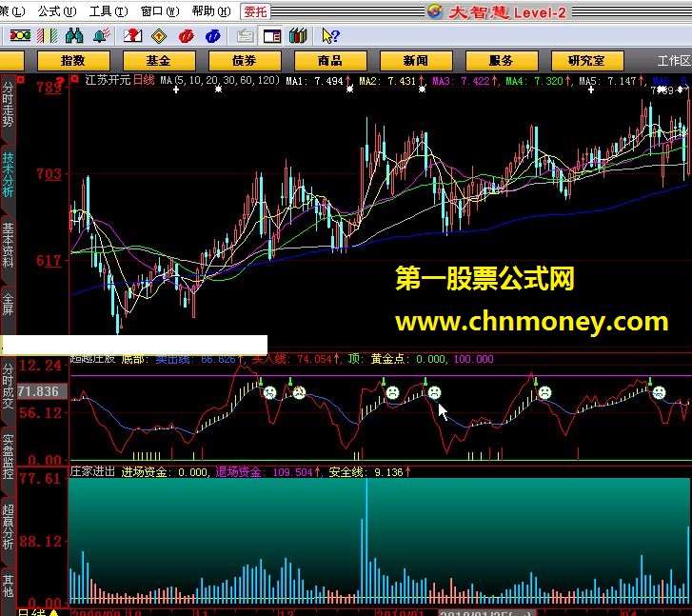Open the 帮助(H) menu
Viewport: 692px width, 616px height.
point(211,11)
